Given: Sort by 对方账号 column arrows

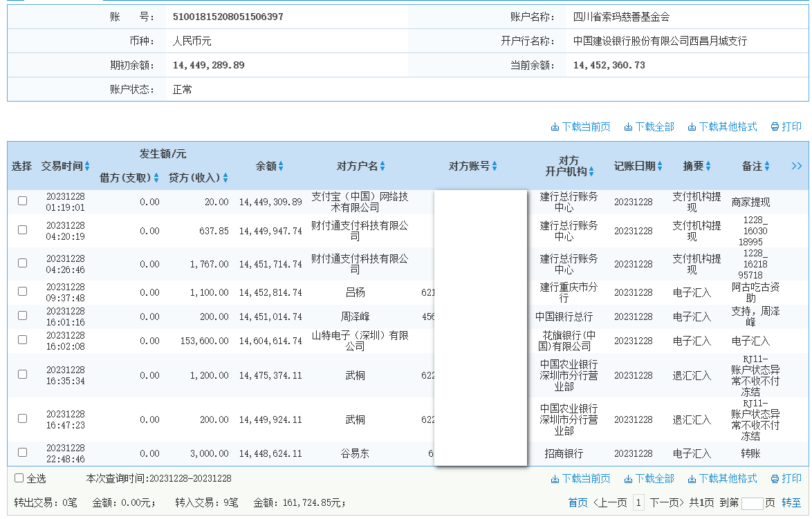Looking at the screenshot, I should point(494,166).
